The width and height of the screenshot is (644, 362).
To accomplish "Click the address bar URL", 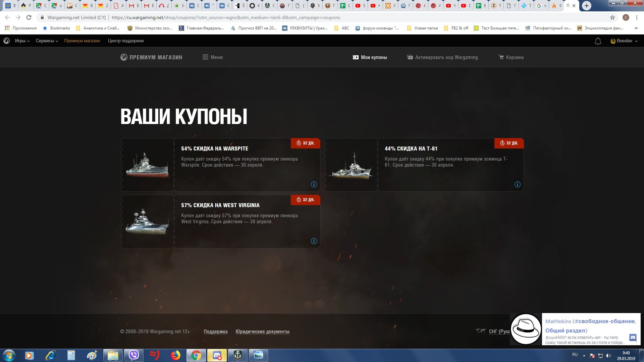I will click(x=226, y=17).
